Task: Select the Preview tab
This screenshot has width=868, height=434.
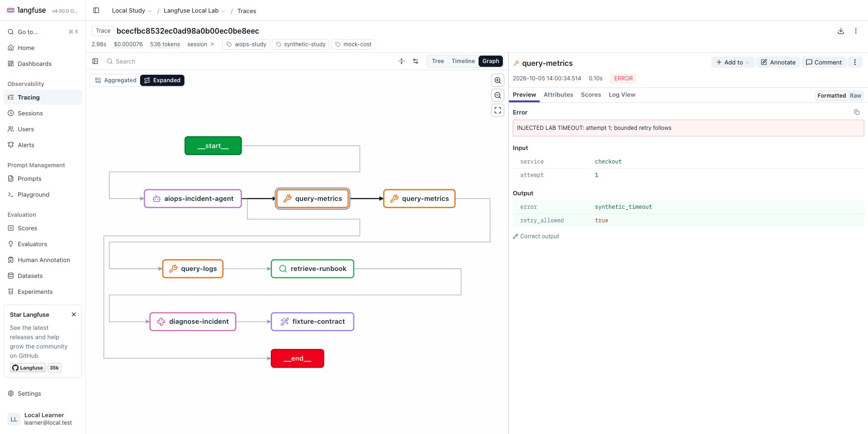Action: tap(524, 95)
